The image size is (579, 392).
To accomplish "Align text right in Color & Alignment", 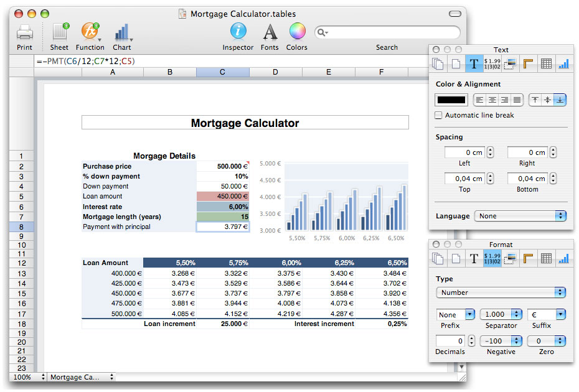I will coord(504,100).
